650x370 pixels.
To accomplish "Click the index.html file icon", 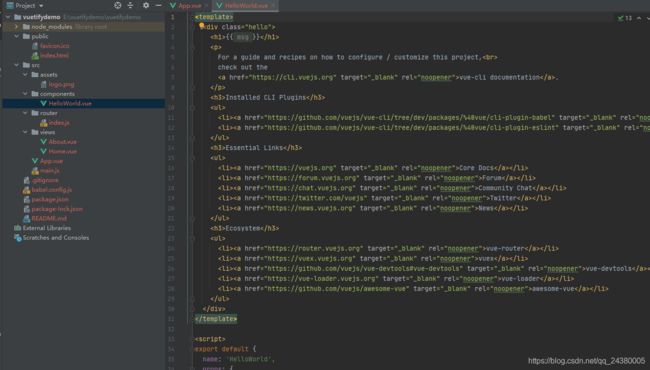I will pyautogui.click(x=35, y=55).
